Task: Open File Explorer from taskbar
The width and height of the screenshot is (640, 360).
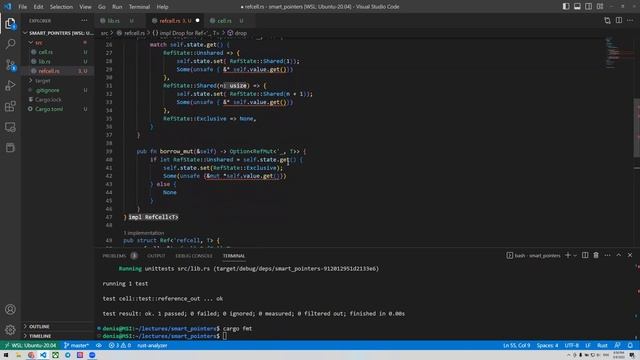Action: pyautogui.click(x=18, y=355)
